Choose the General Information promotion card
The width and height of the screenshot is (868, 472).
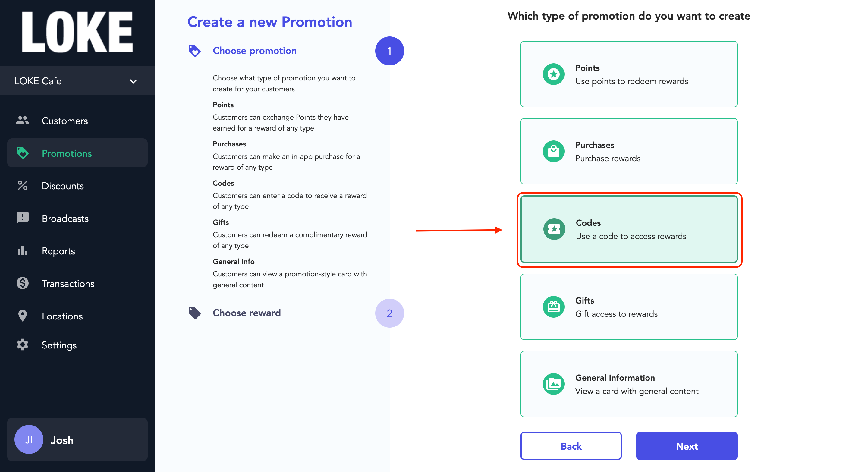point(629,384)
